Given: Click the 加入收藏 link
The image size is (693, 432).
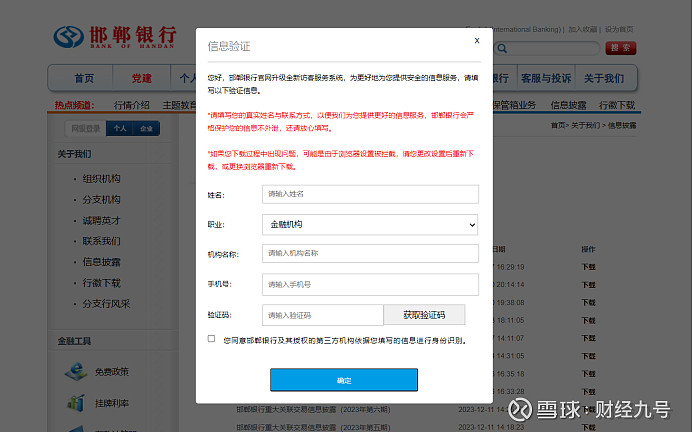Looking at the screenshot, I should (x=582, y=29).
